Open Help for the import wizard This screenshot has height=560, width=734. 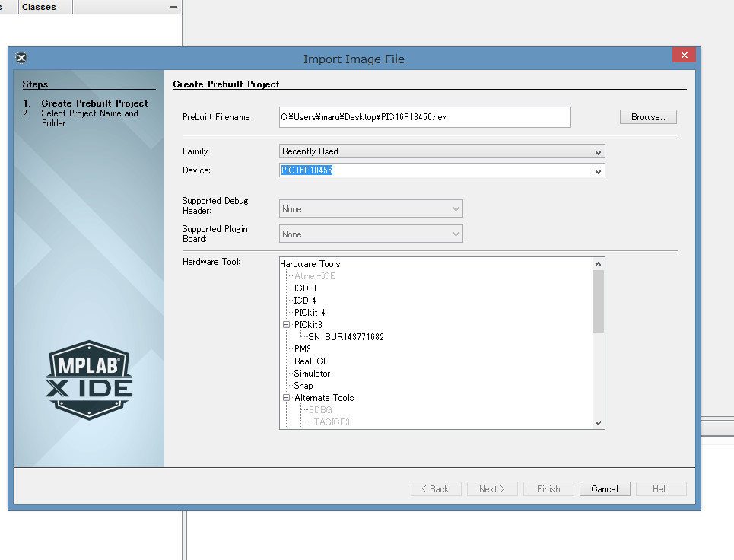[661, 488]
